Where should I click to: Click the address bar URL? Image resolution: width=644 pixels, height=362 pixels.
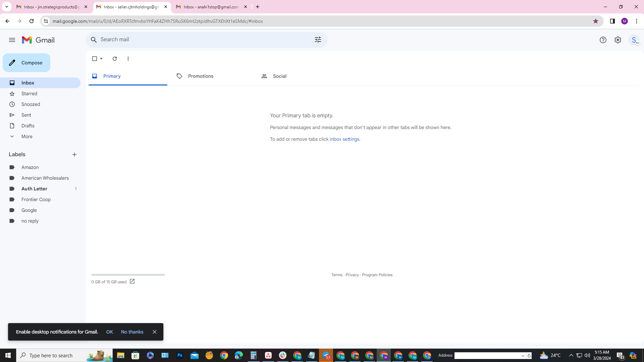point(158,21)
